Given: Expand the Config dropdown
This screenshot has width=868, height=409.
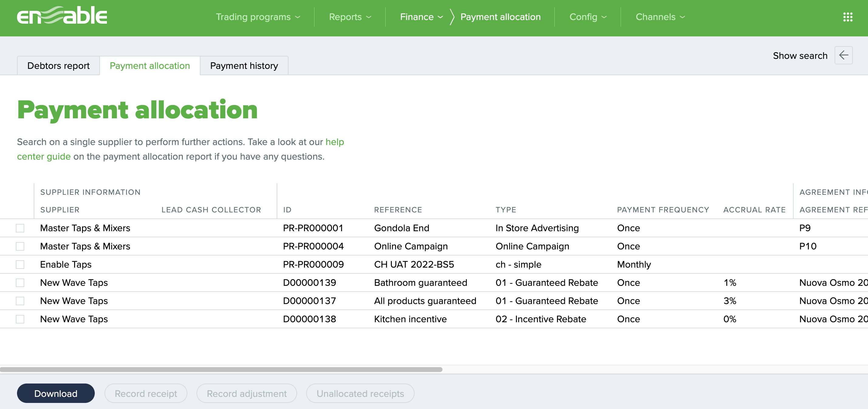Looking at the screenshot, I should pyautogui.click(x=587, y=17).
